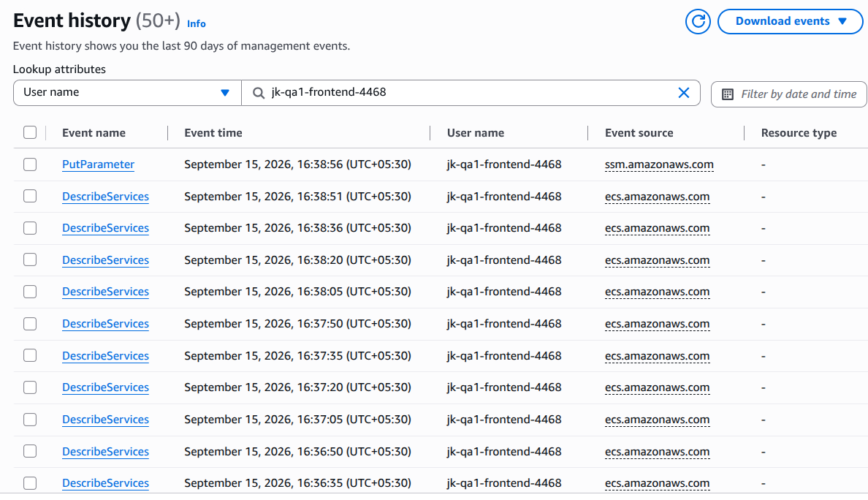Open the User name lookup attribute dropdown
The image size is (868, 500).
click(x=127, y=92)
